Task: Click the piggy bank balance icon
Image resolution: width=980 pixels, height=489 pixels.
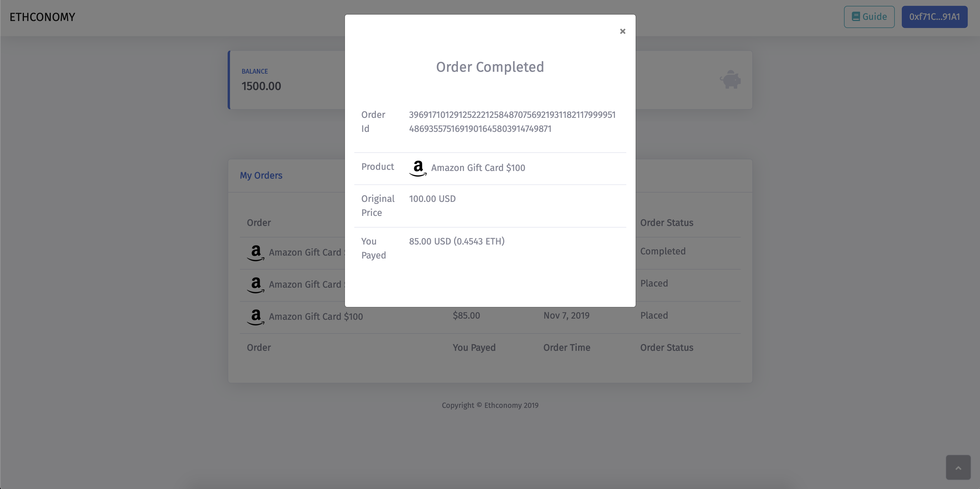Action: (730, 79)
